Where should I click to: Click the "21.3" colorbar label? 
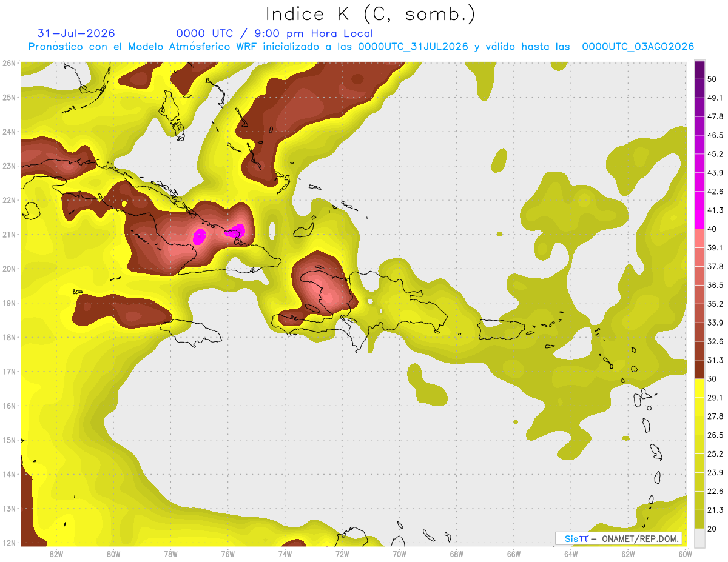[x=715, y=510]
